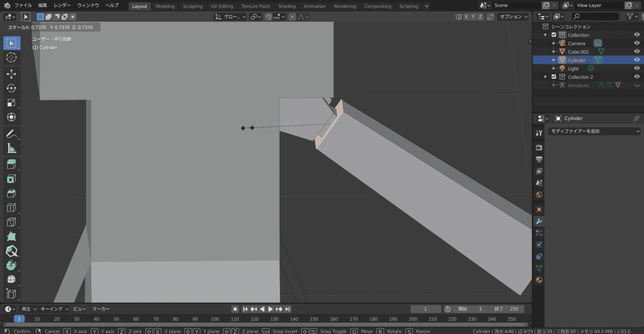Open the Render properties tab
Screen dimensions: 644x334
[x=539, y=147]
